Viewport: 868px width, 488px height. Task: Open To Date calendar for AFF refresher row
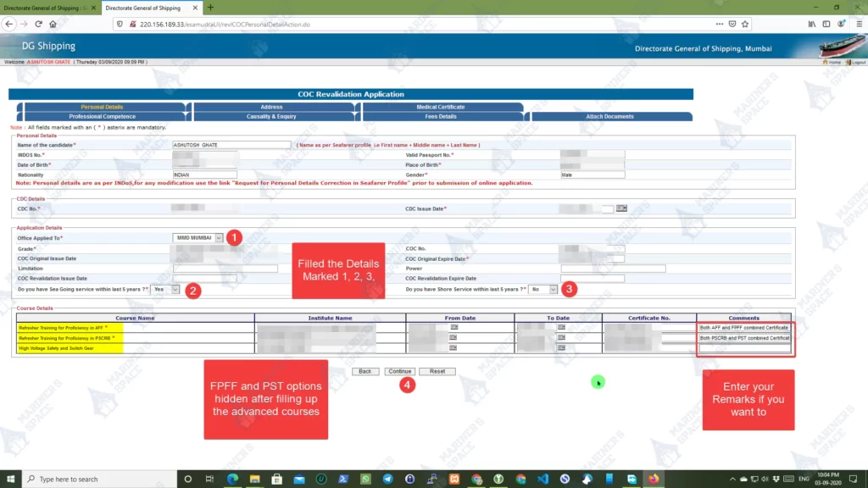coord(561,327)
